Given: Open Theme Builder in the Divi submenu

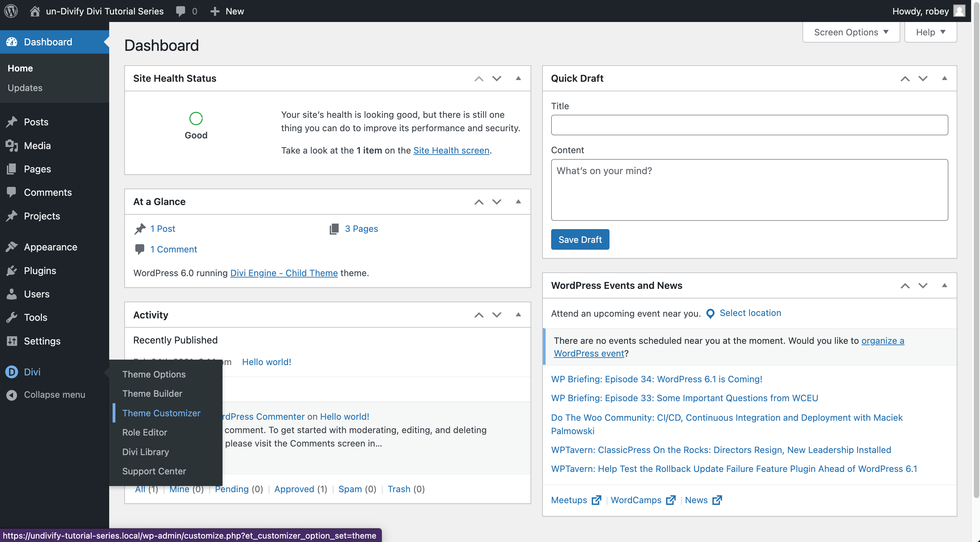Looking at the screenshot, I should click(x=152, y=394).
